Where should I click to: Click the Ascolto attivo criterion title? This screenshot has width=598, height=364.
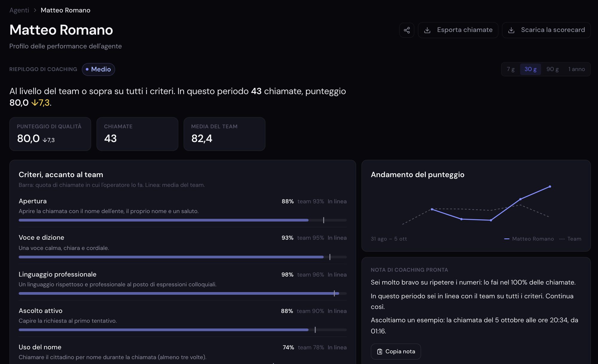tap(40, 311)
